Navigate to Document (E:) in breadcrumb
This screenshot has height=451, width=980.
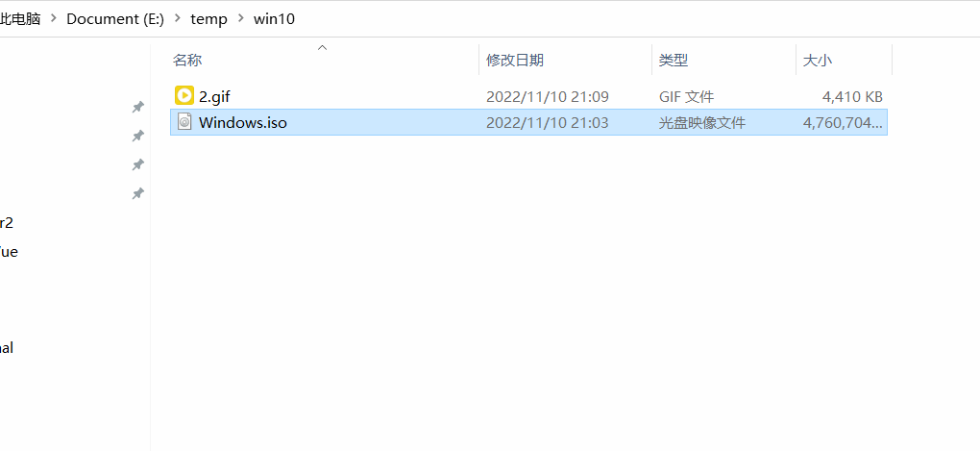tap(115, 19)
